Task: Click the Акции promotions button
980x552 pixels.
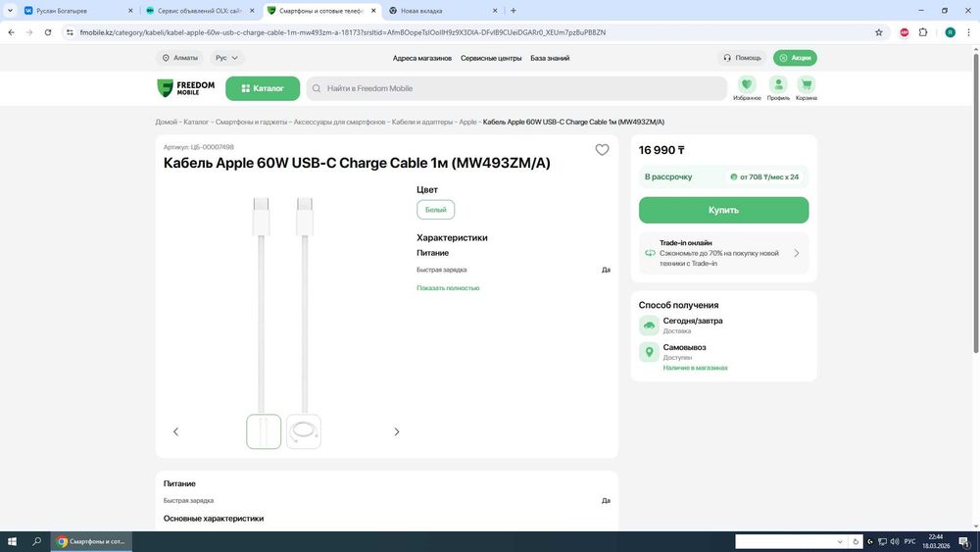Action: 795,58
